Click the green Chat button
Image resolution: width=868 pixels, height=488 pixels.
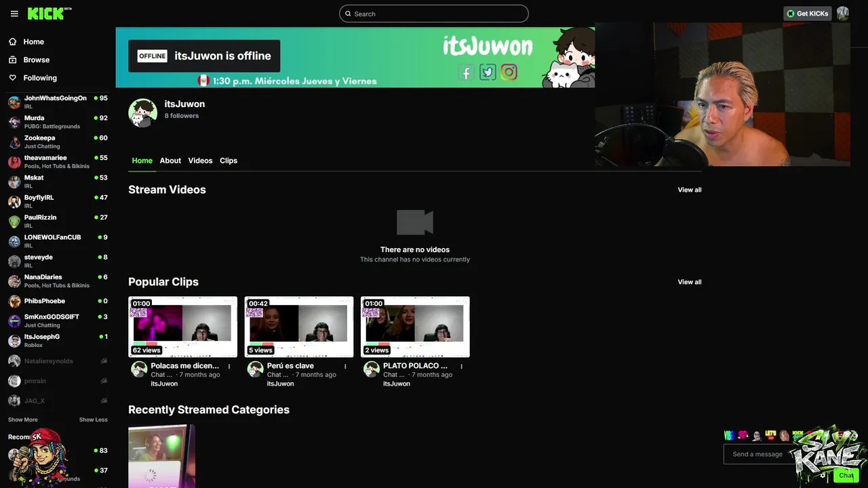[846, 475]
